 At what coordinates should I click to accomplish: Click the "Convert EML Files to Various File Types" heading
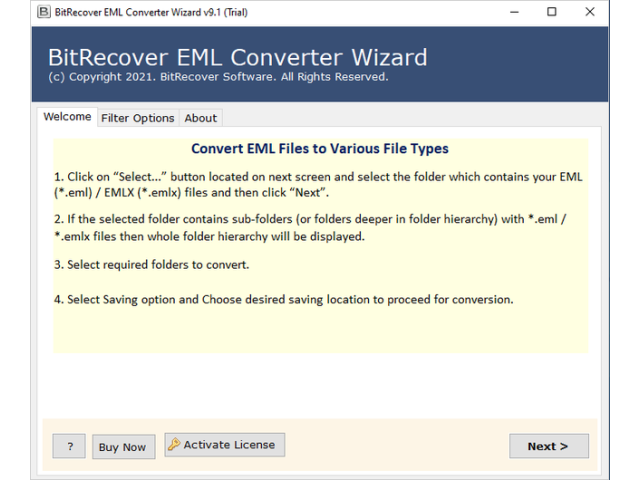coord(320,149)
